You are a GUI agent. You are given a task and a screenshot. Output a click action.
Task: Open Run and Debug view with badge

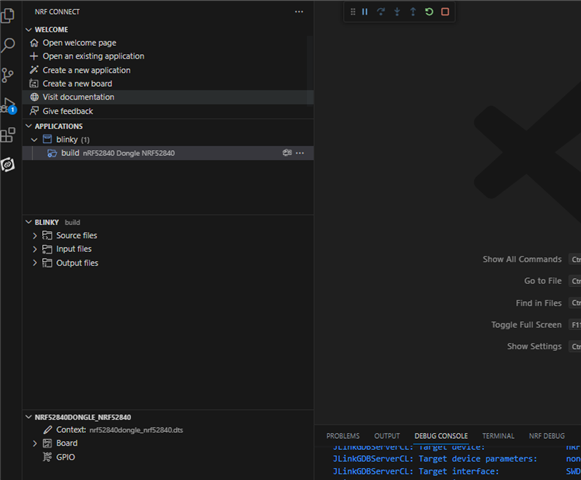[9, 106]
